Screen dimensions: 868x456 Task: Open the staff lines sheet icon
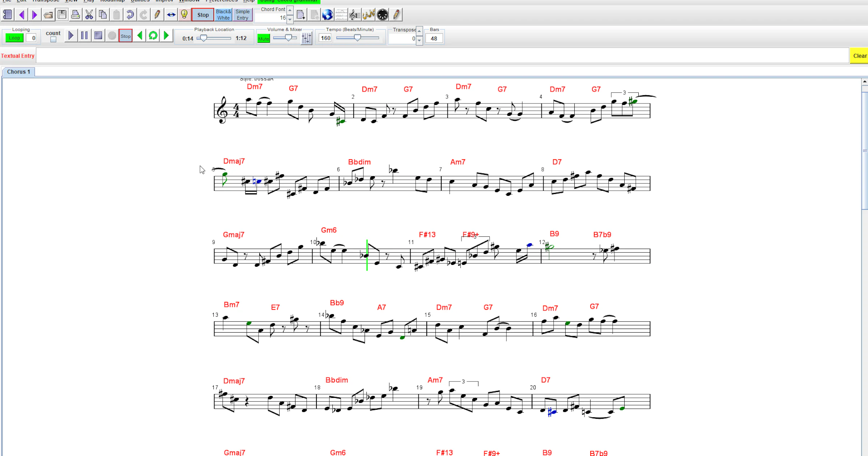[341, 15]
